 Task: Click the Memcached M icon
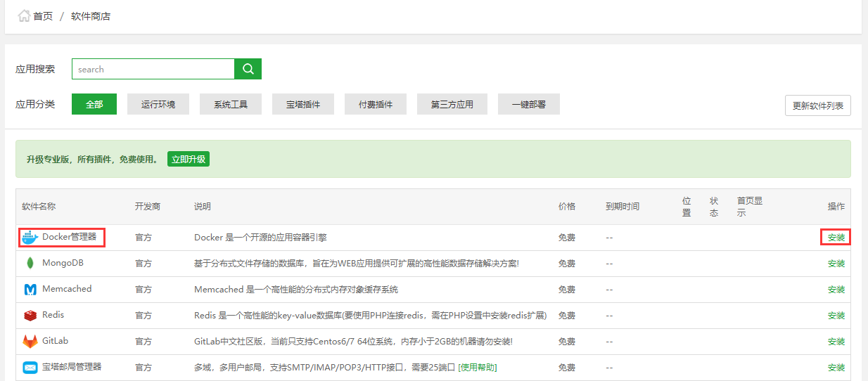[30, 290]
